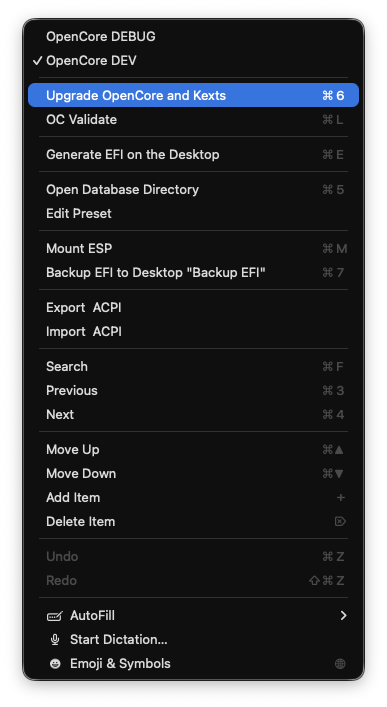Open Search from the menu
The width and height of the screenshot is (387, 707).
[194, 367]
